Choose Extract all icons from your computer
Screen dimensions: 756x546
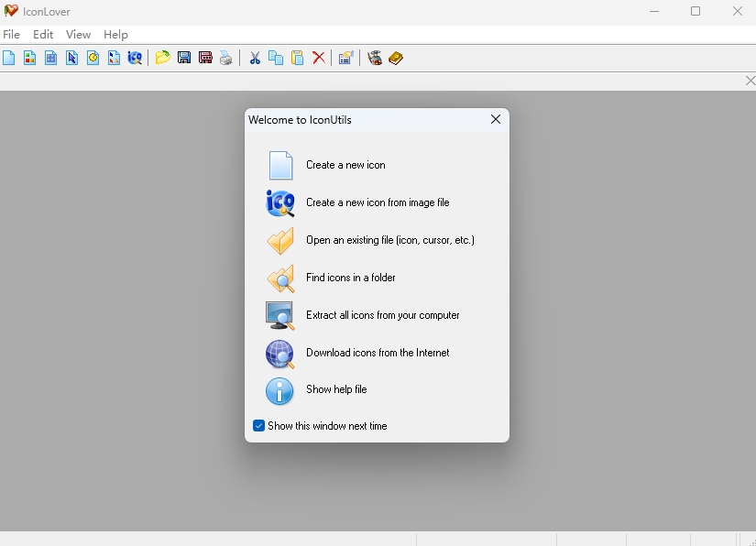coord(382,315)
